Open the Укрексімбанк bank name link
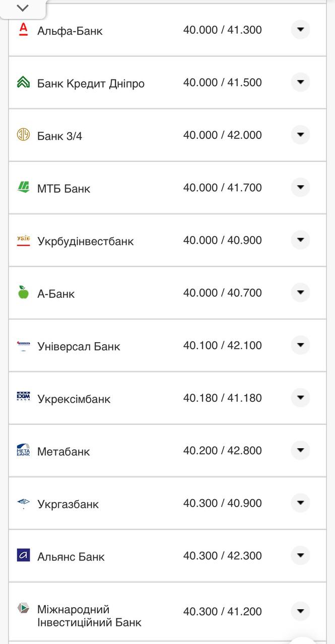Screen dimensions: 335x644 pos(74,399)
